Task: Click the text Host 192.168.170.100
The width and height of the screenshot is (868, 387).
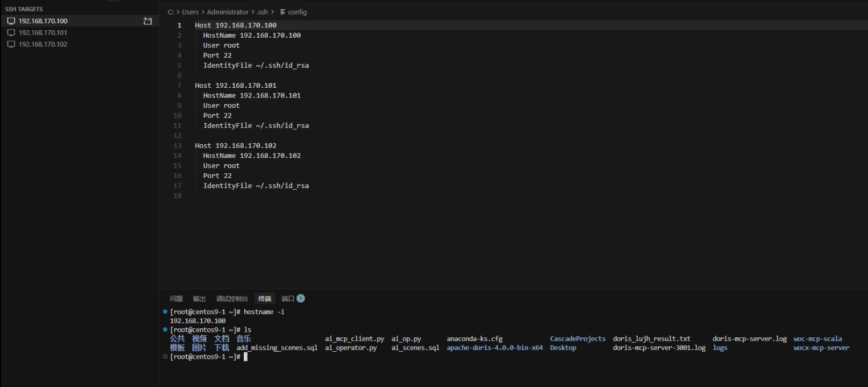Action: 236,25
